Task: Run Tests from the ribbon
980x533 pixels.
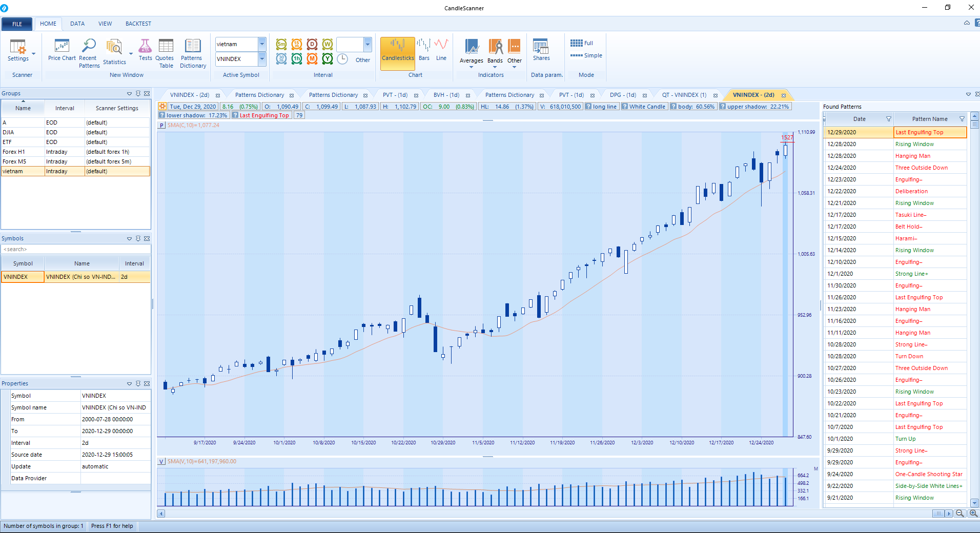Action: point(145,50)
